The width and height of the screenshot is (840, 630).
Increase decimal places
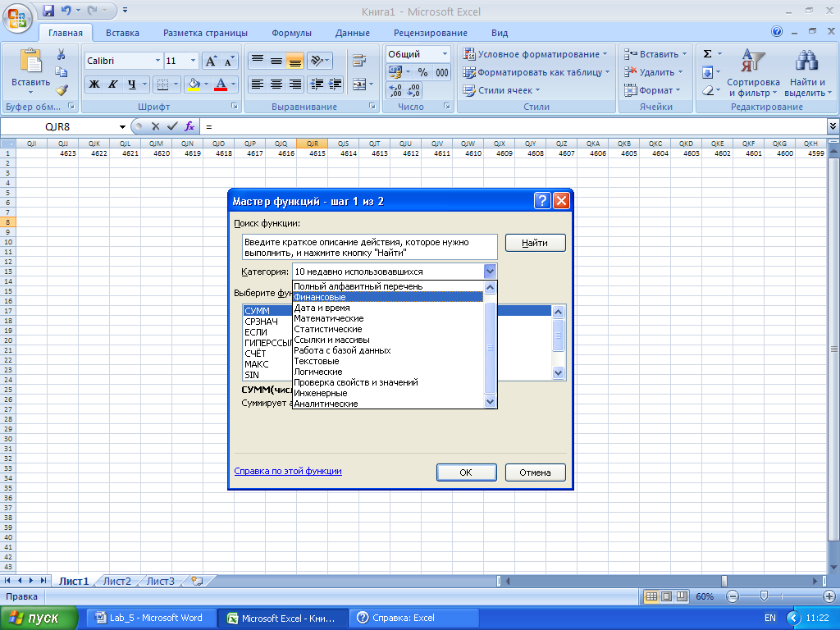tap(395, 90)
